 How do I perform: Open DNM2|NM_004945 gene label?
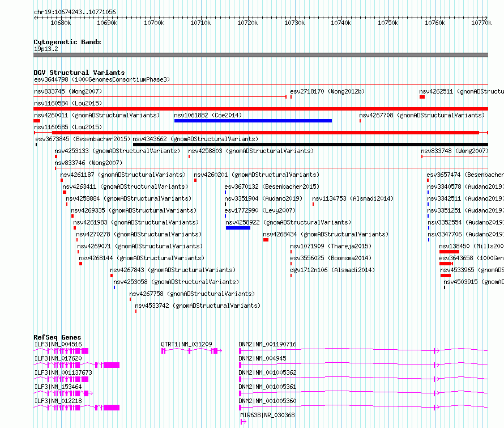pos(262,358)
